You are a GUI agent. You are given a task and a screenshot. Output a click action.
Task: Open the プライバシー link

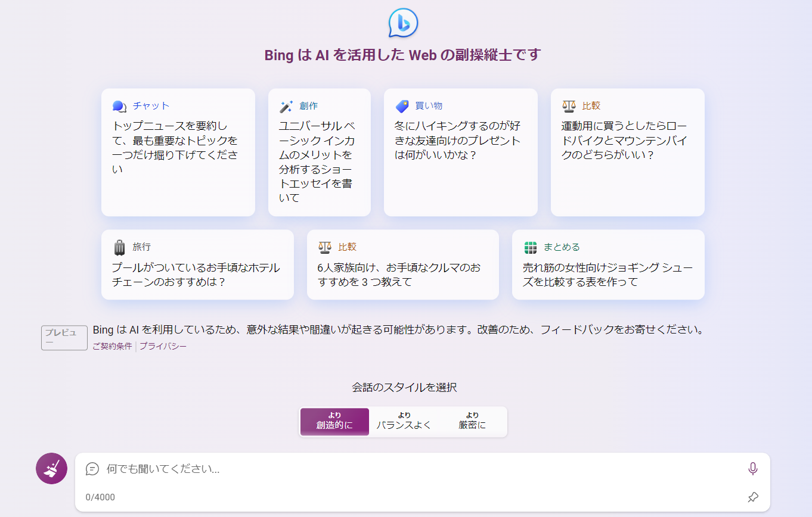163,346
